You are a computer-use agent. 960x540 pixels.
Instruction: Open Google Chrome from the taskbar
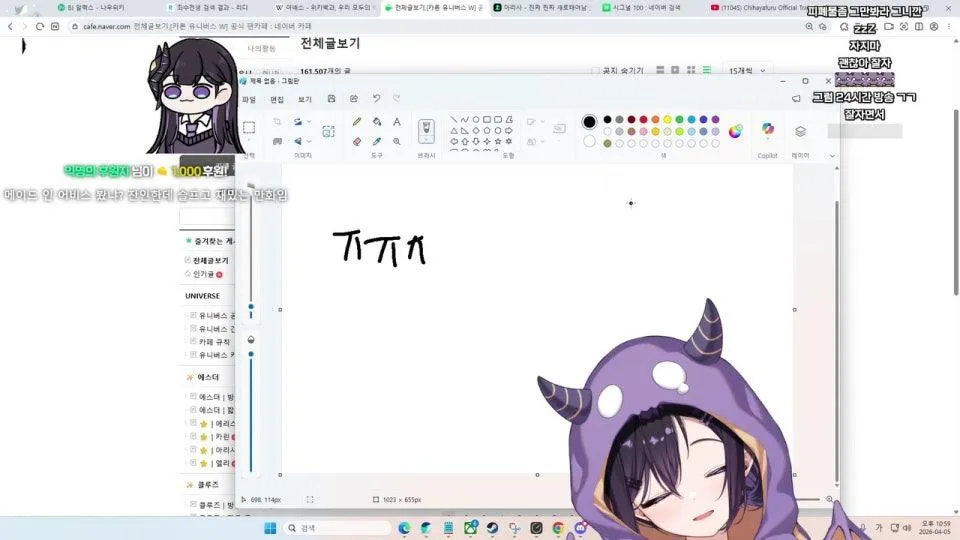coord(558,528)
